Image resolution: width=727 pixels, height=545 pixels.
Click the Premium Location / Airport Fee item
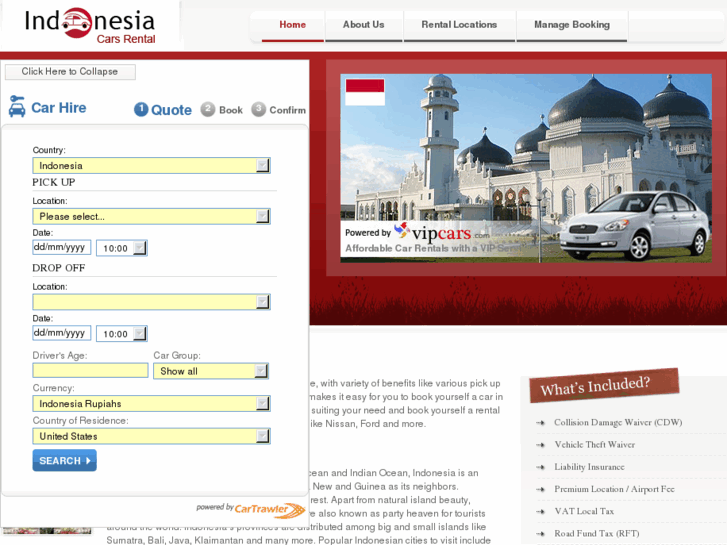pyautogui.click(x=614, y=489)
